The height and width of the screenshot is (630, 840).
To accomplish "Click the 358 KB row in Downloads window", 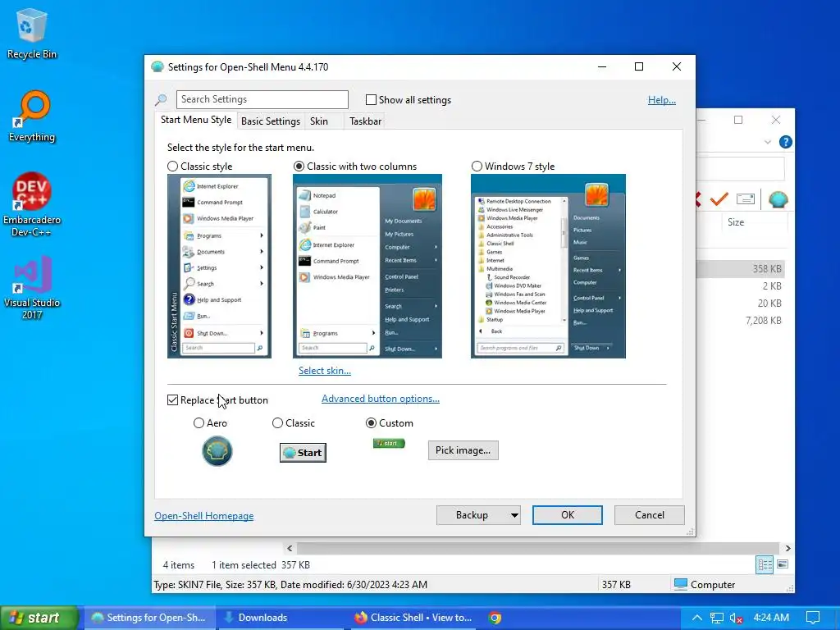I will point(742,269).
